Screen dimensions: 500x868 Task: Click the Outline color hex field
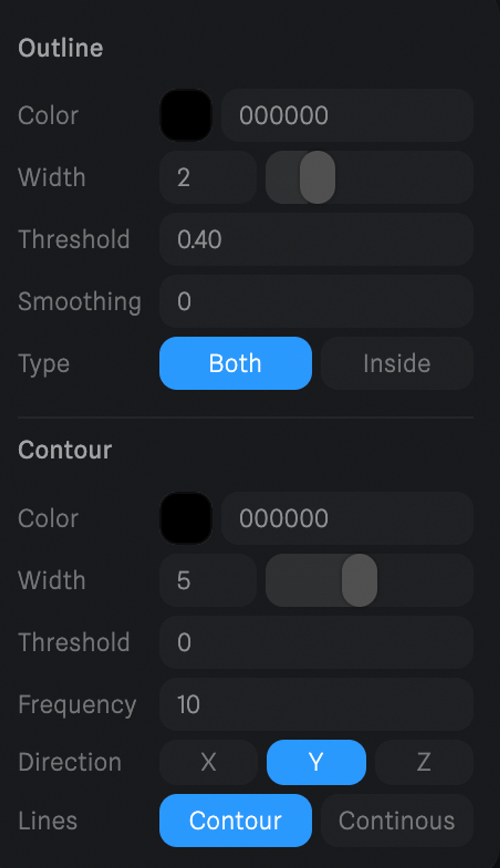tap(347, 115)
